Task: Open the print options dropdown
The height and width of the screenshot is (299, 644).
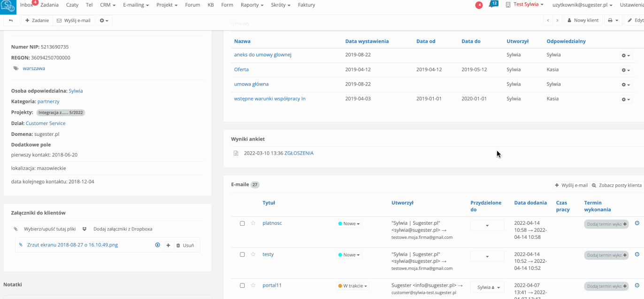Action: click(613, 21)
